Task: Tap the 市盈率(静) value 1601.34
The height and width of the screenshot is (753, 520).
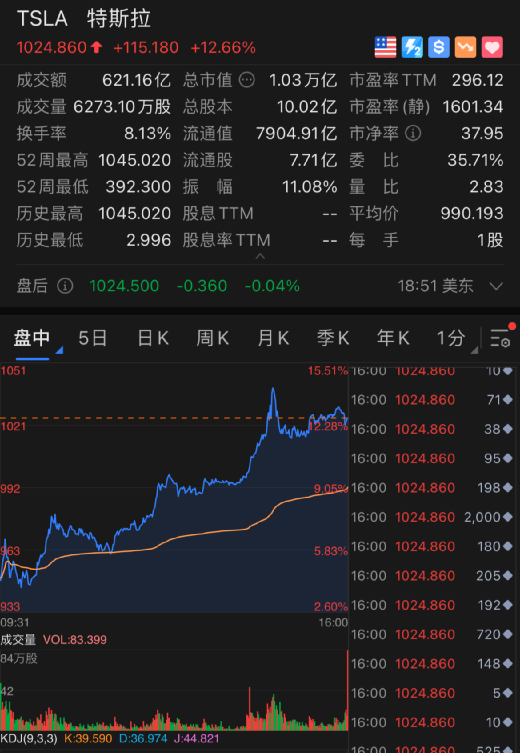Action: tap(472, 107)
